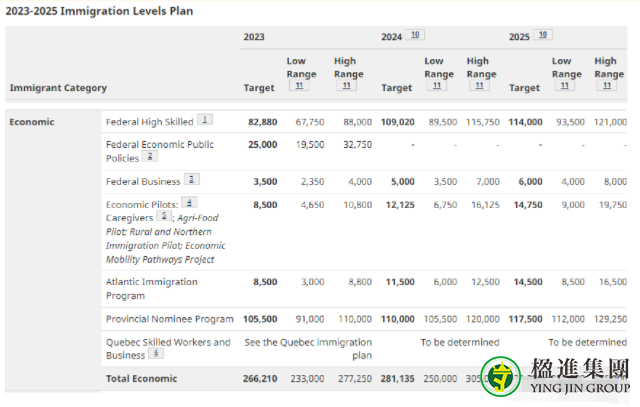Image resolution: width=640 pixels, height=407 pixels.
Task: Click the Total Economic value '233,000'
Action: coord(307,378)
